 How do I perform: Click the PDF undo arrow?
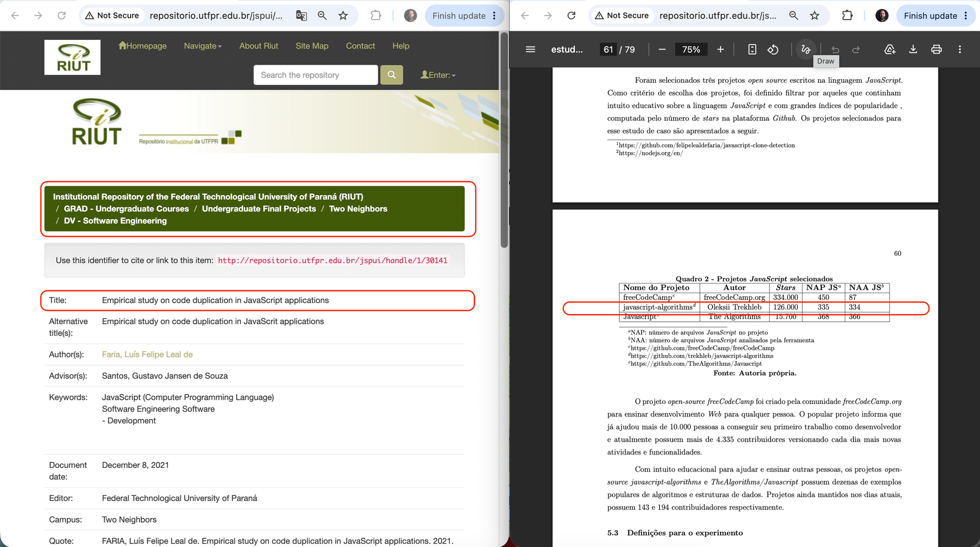tap(835, 50)
